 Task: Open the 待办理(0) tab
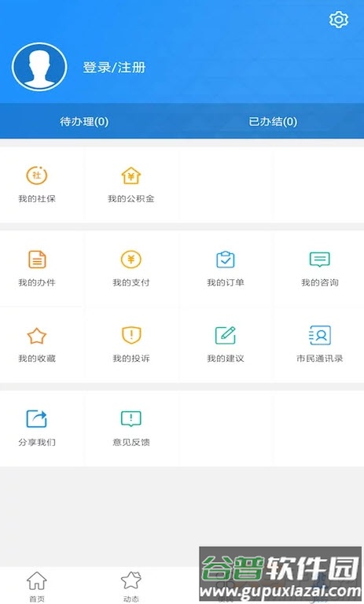(x=84, y=121)
